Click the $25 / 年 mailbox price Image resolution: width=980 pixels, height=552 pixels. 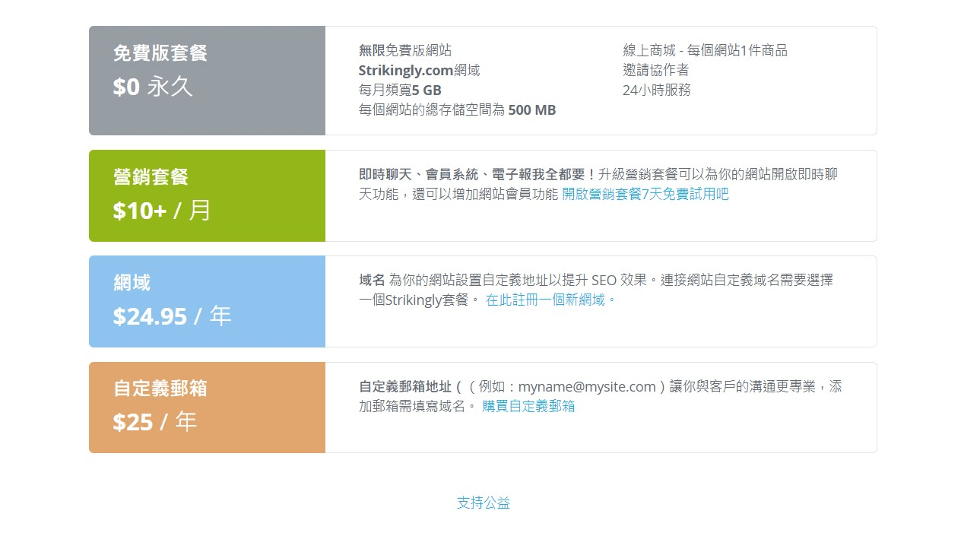(155, 422)
